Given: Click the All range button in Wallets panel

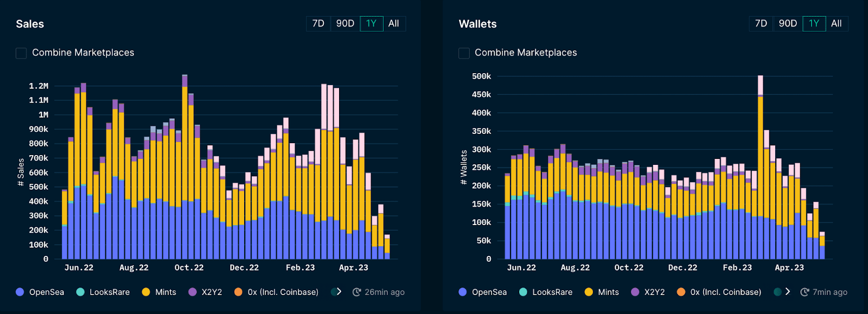Looking at the screenshot, I should click(x=837, y=23).
